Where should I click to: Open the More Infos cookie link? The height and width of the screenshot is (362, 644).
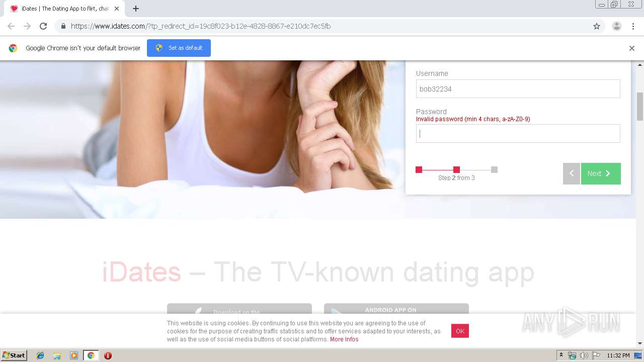click(344, 339)
